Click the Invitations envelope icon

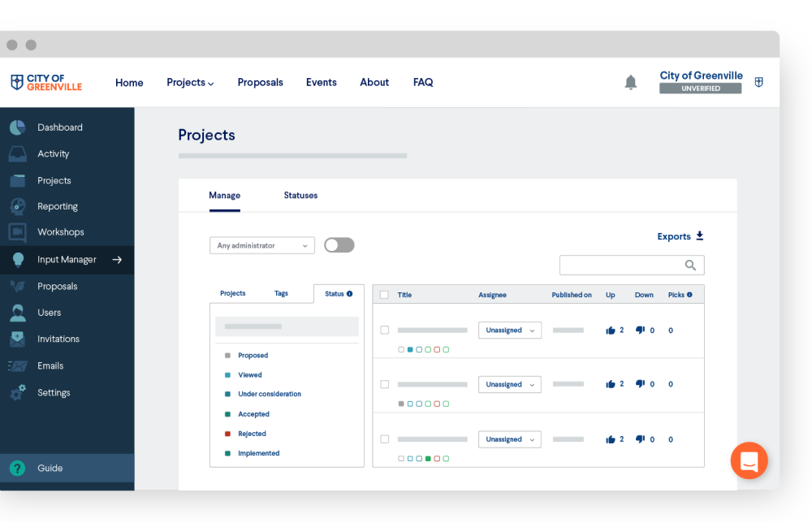coord(18,339)
